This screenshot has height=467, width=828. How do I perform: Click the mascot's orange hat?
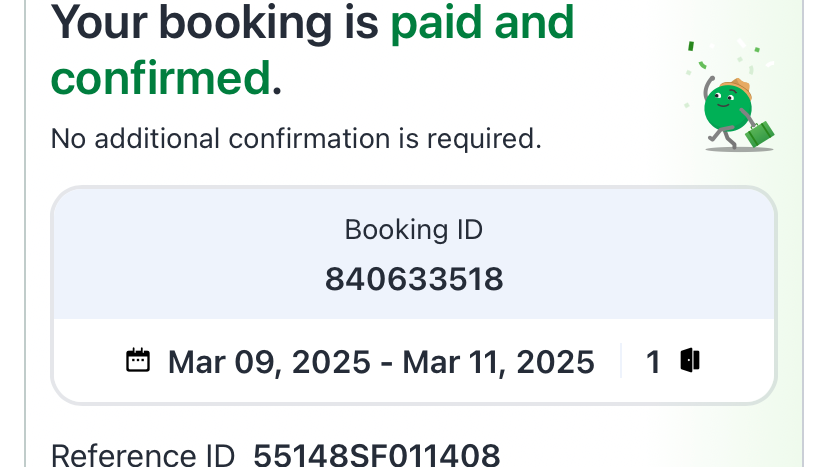tap(738, 86)
